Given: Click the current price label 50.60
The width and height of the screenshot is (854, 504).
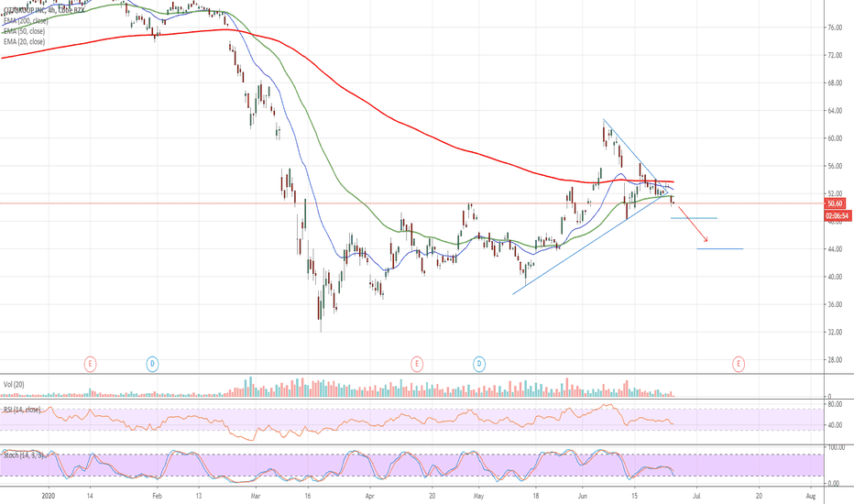Looking at the screenshot, I should [835, 203].
